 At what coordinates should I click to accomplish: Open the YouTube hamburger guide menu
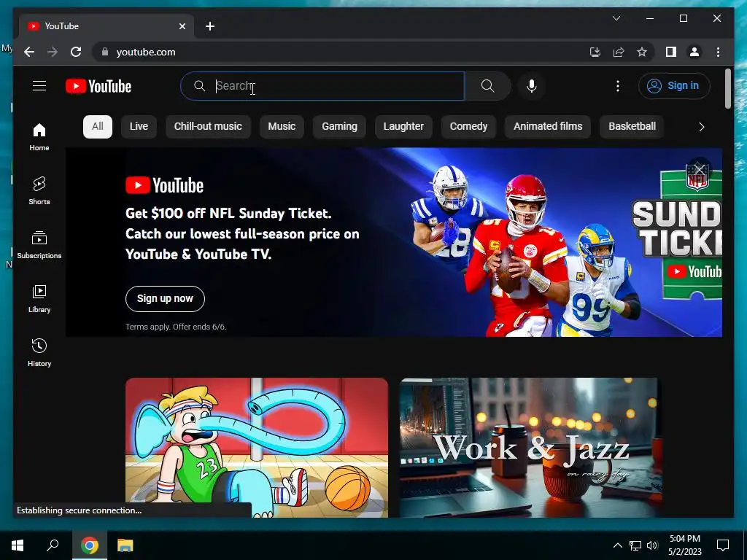pyautogui.click(x=39, y=86)
